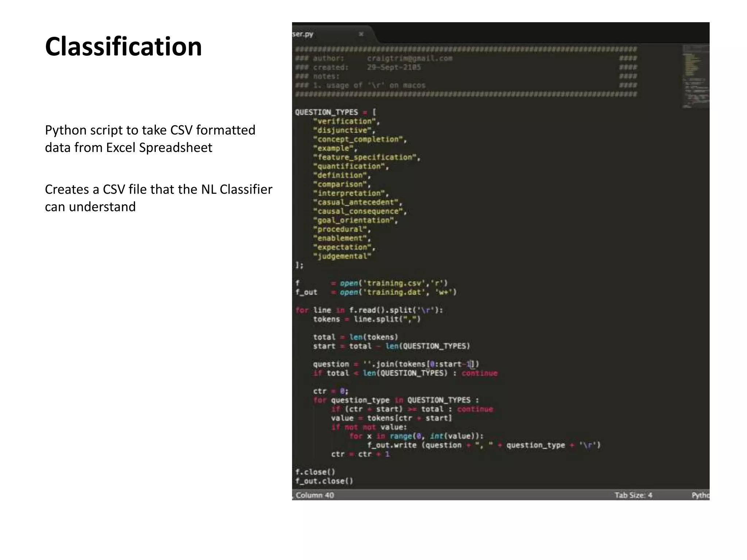This screenshot has width=747, height=560.
Task: Click the start = total - len line
Action: click(x=391, y=346)
